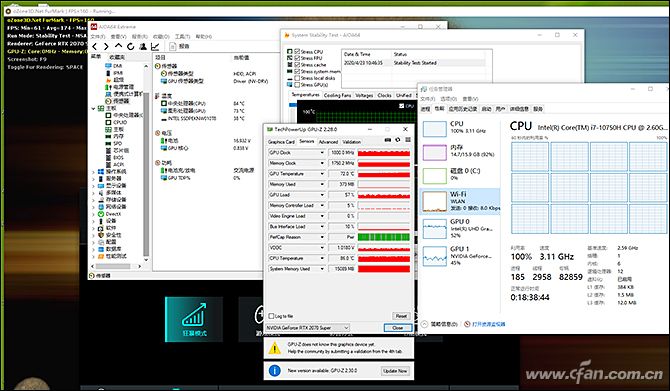Click the AIDA64 back navigation arrow
Viewport: 670px width, 391px height.
pos(95,46)
